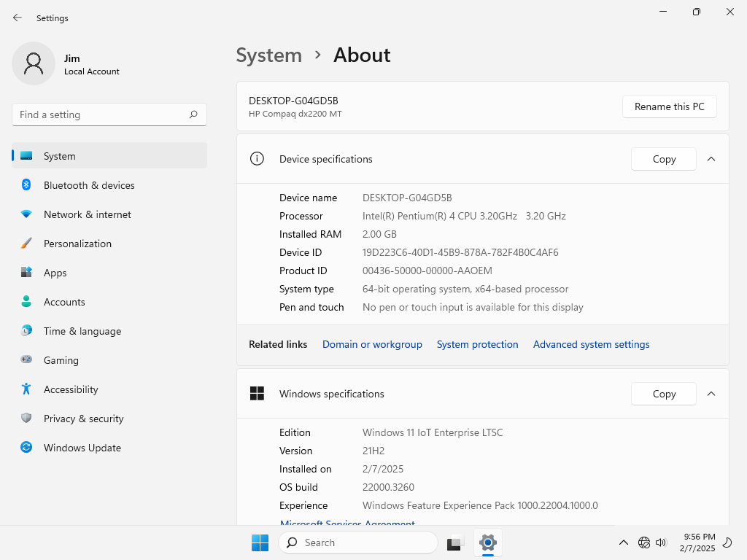This screenshot has height=560, width=747.
Task: Click the Personalization paintbrush icon
Action: tap(26, 244)
